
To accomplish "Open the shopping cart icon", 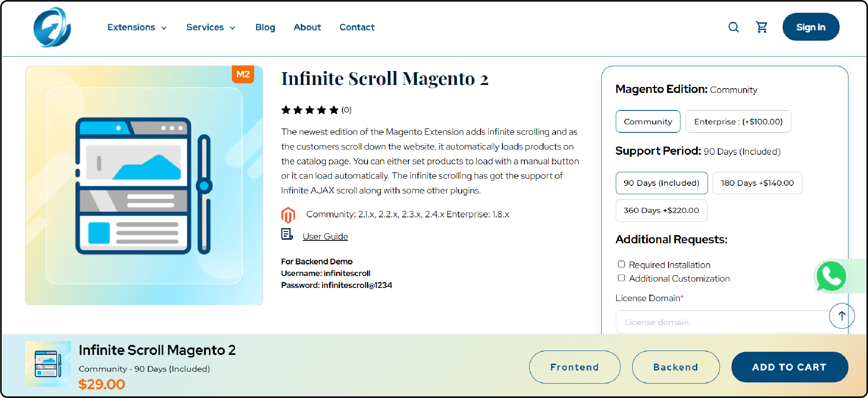I will point(762,27).
